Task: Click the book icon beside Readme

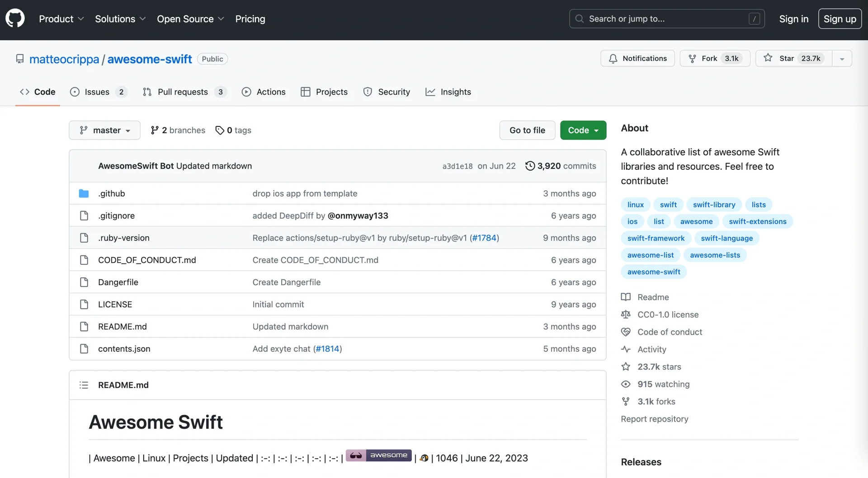Action: (626, 297)
